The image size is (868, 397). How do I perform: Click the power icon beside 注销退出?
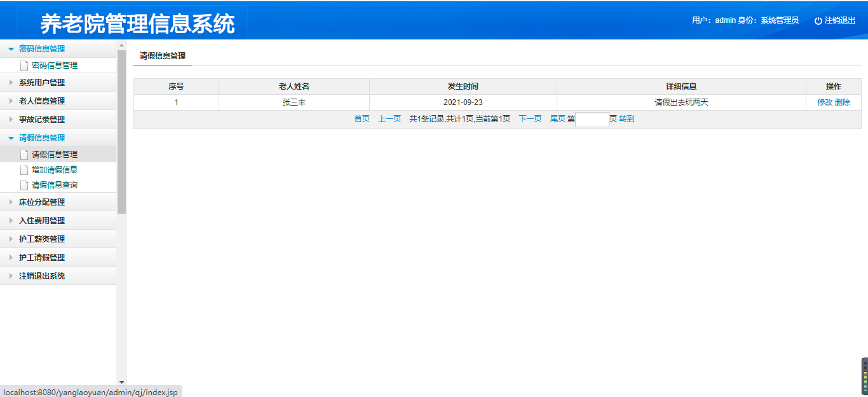coord(818,20)
